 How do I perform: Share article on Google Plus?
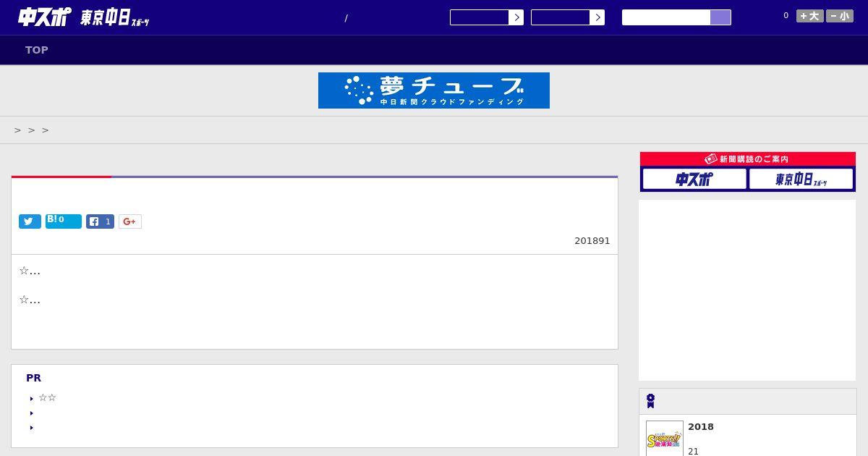pos(130,221)
